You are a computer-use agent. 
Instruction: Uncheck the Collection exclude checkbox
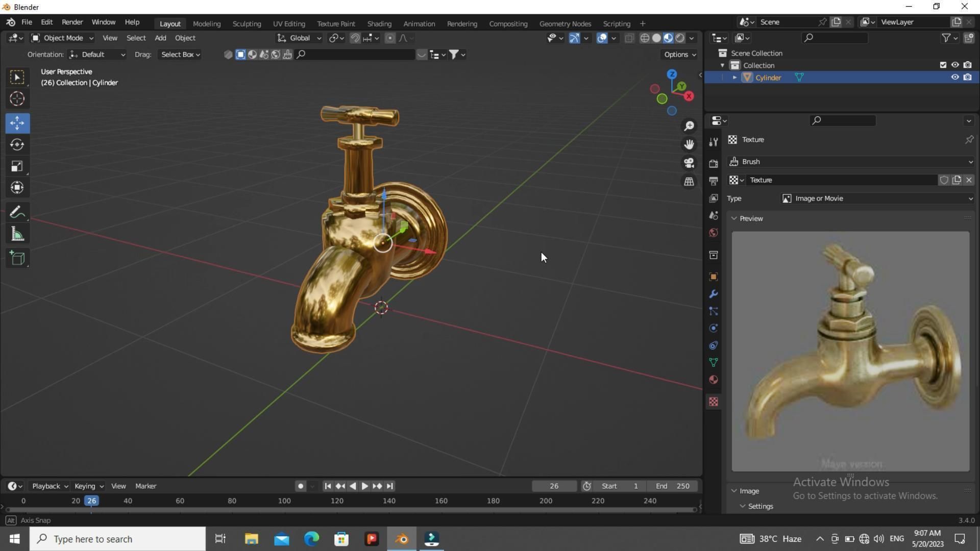click(x=943, y=65)
